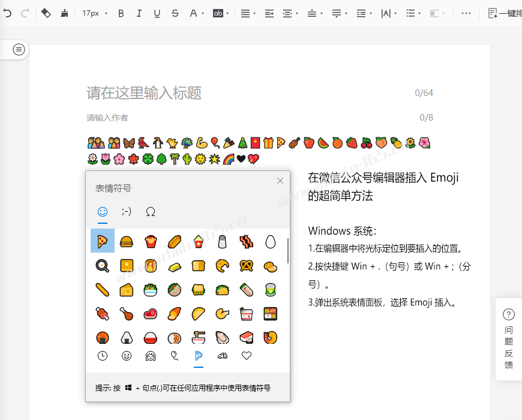
Task: Choose the french fries emoji
Action: tap(150, 242)
